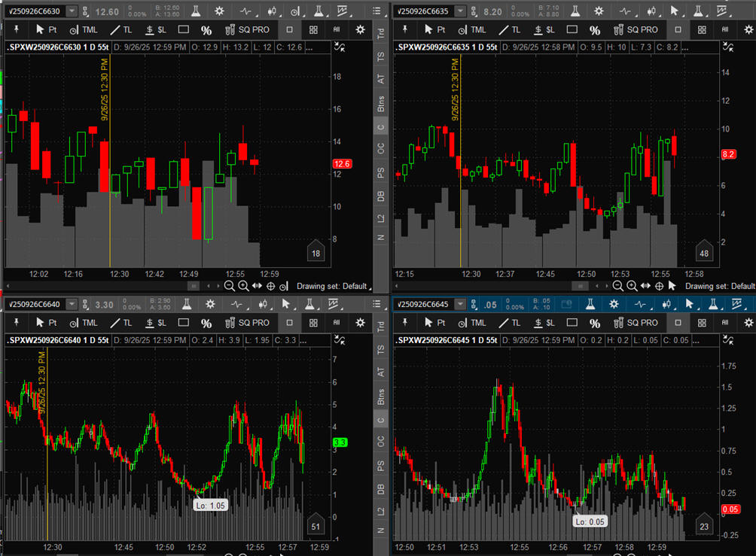Choose the % tool in the C6630 chart
This screenshot has width=756, height=556.
(206, 30)
